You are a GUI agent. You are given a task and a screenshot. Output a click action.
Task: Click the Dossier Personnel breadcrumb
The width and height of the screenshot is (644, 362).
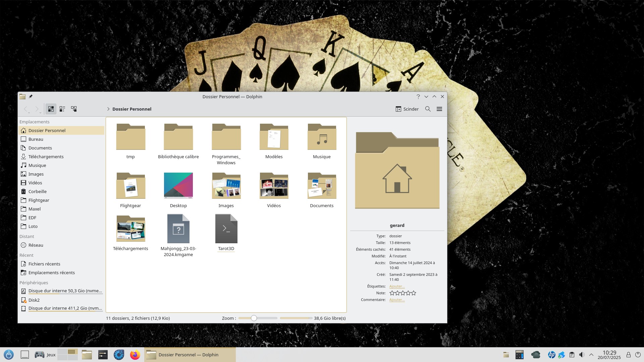pyautogui.click(x=132, y=109)
